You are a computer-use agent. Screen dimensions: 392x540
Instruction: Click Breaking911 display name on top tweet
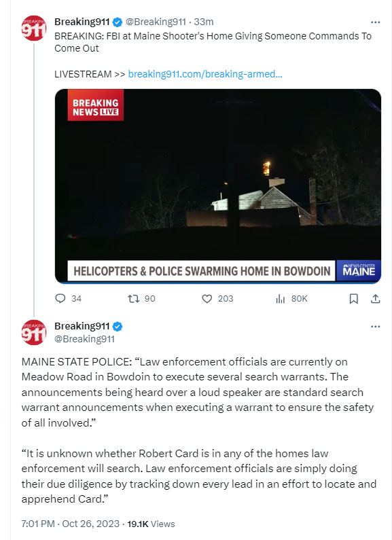(x=82, y=22)
